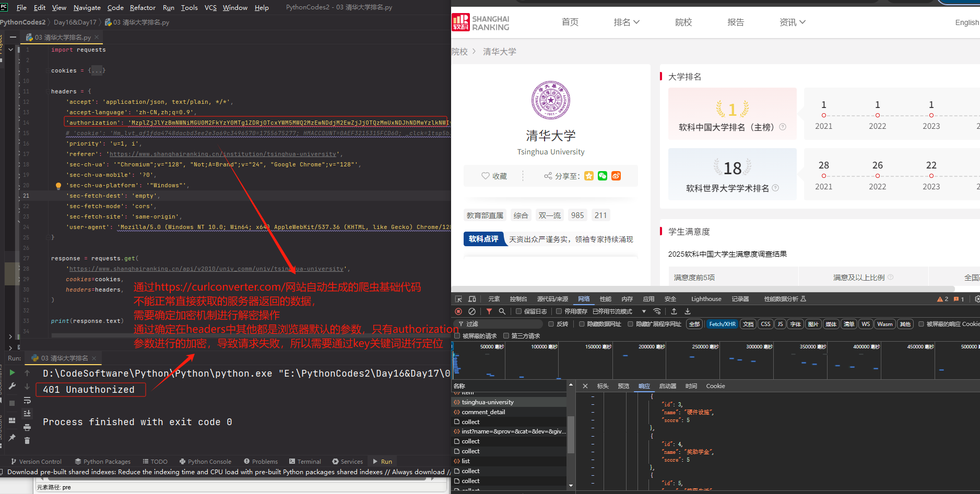Filter requests by Fetch/XHR
Screen dimensions: 980x494
[x=722, y=324]
